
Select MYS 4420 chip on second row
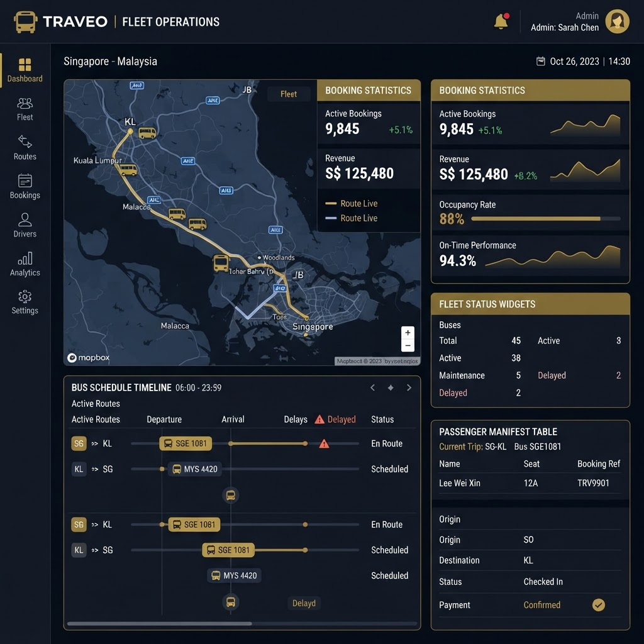point(195,469)
